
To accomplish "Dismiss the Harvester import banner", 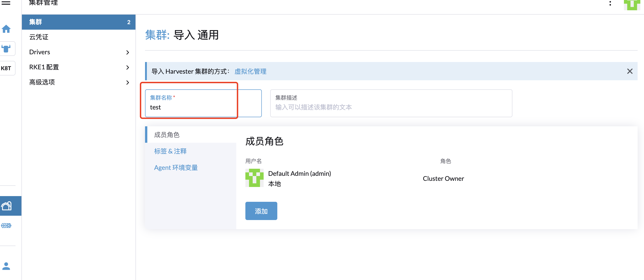I will click(x=630, y=71).
